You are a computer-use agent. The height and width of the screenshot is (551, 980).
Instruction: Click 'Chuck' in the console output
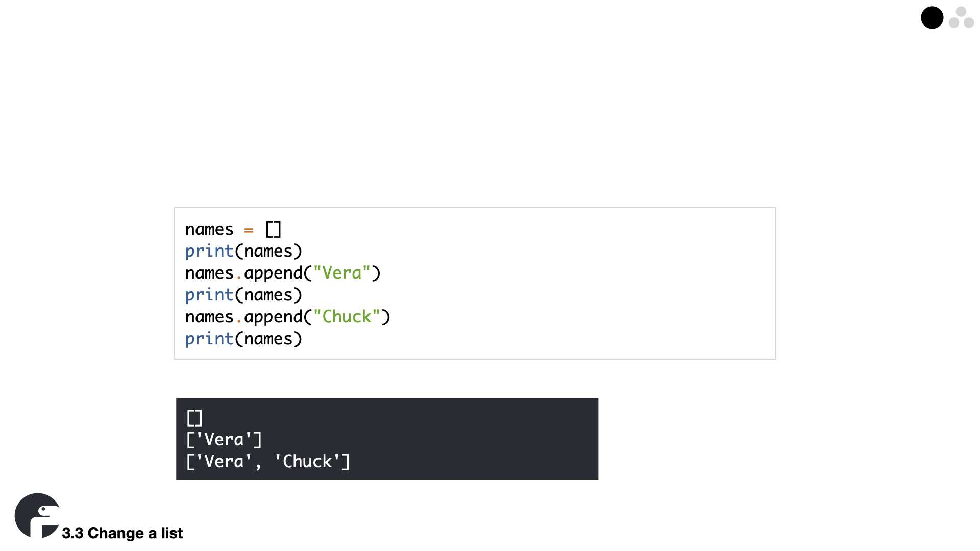tap(307, 462)
